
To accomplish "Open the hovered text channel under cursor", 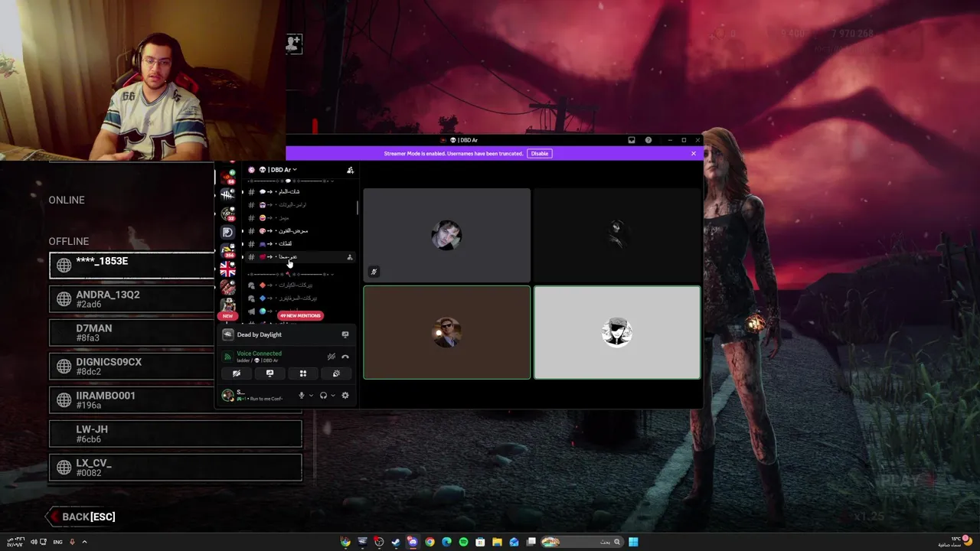I will coord(299,257).
